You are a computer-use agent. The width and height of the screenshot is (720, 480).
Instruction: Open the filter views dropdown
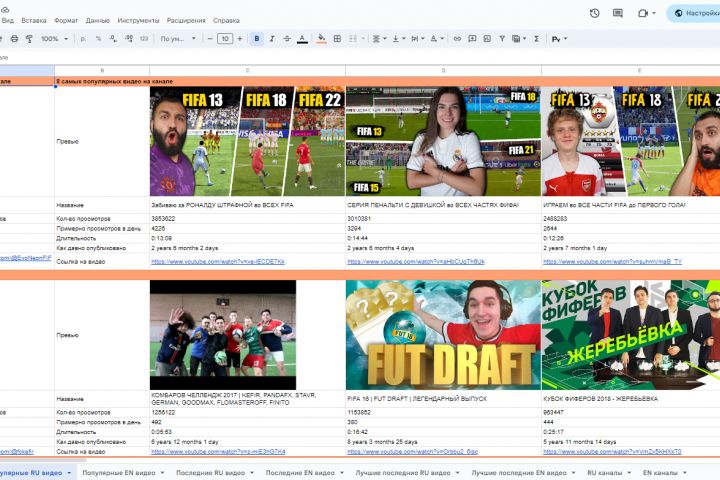[x=518, y=39]
